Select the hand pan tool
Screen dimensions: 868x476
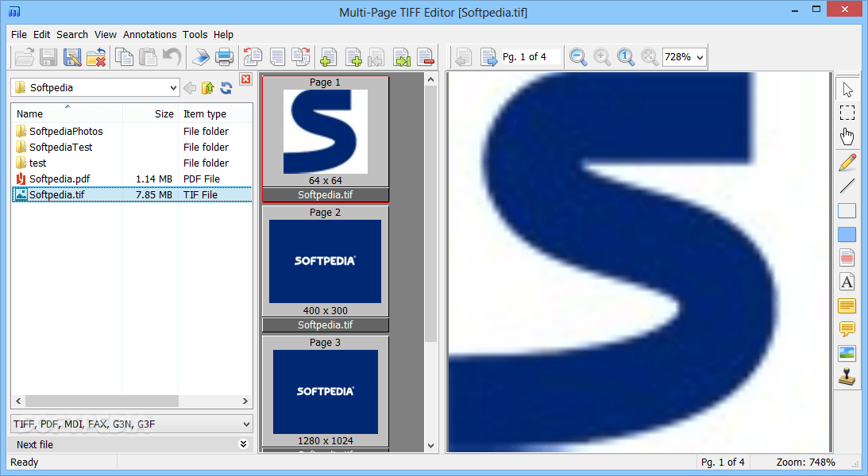coord(847,136)
